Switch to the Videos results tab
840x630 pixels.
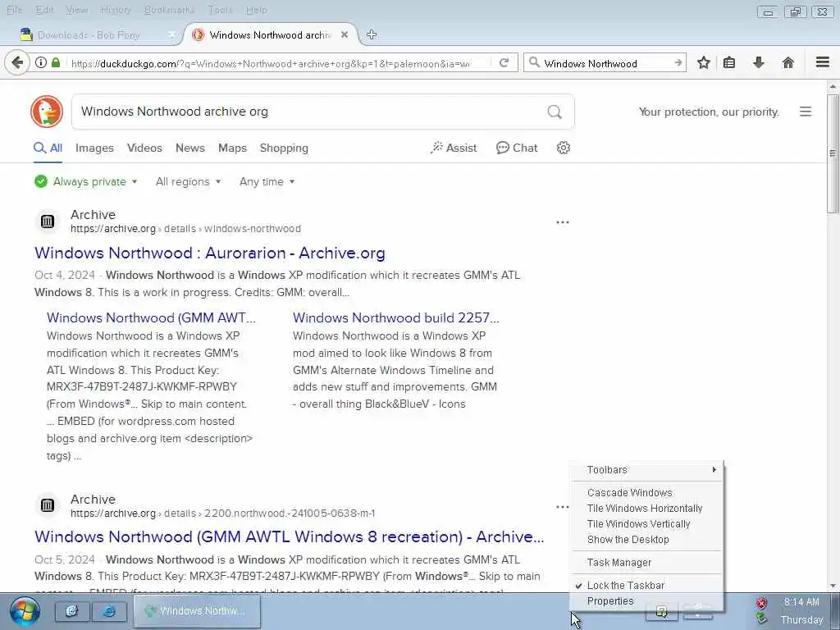144,148
